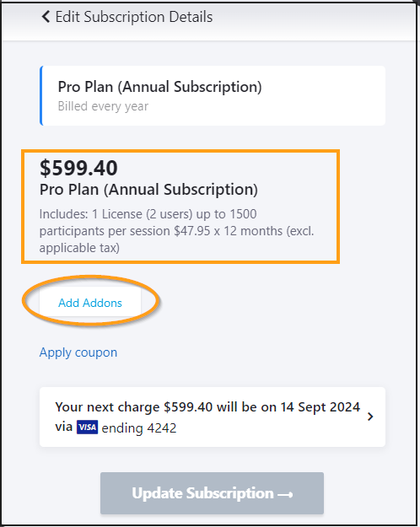Go back using the left chevron icon
Screen dimensions: 420x527
click(46, 17)
